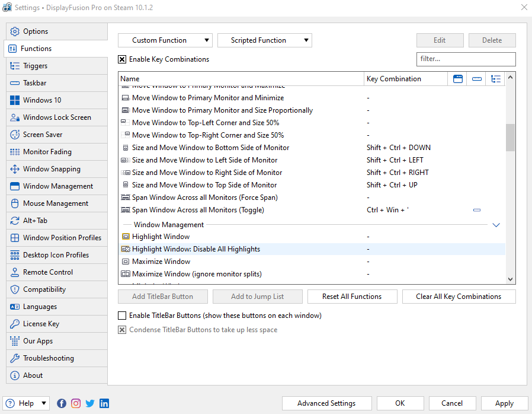Open the Custom Function dropdown
The image size is (532, 414).
click(165, 40)
